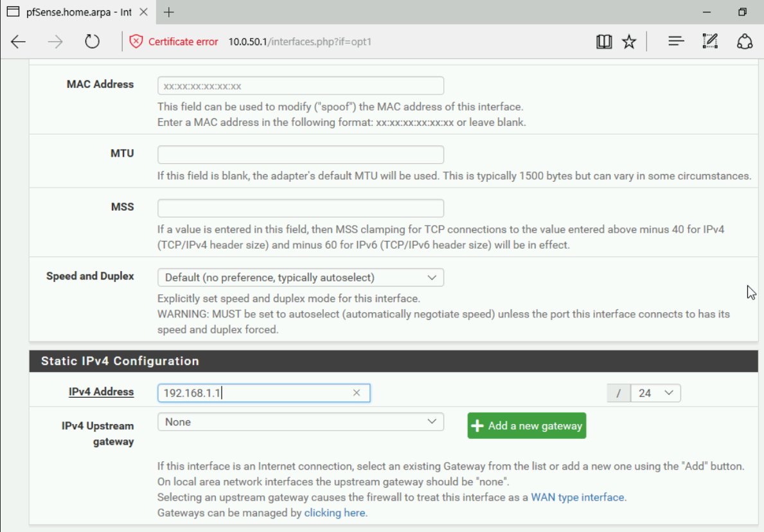The image size is (764, 532).
Task: Expand IPv4 Upstream gateway dropdown
Action: [300, 422]
